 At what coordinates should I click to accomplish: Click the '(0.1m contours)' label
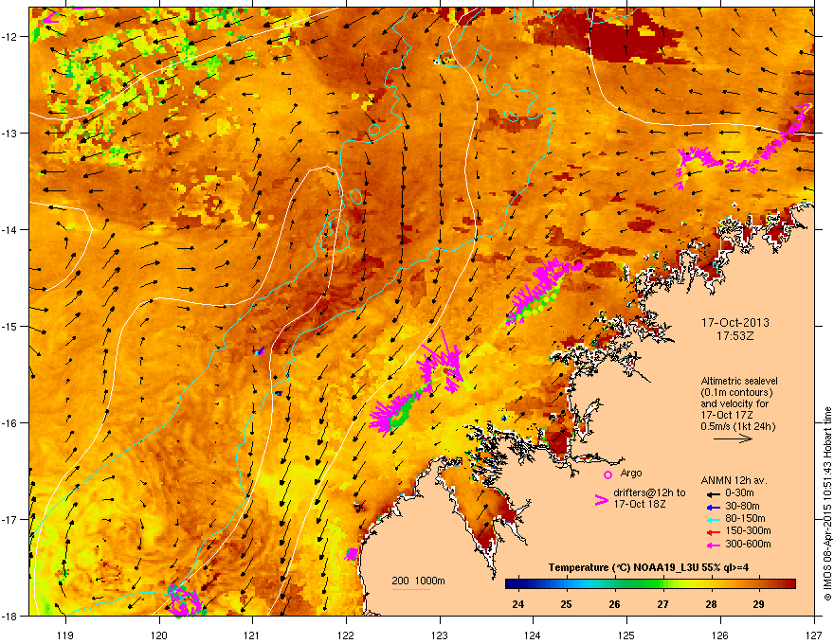pyautogui.click(x=736, y=393)
